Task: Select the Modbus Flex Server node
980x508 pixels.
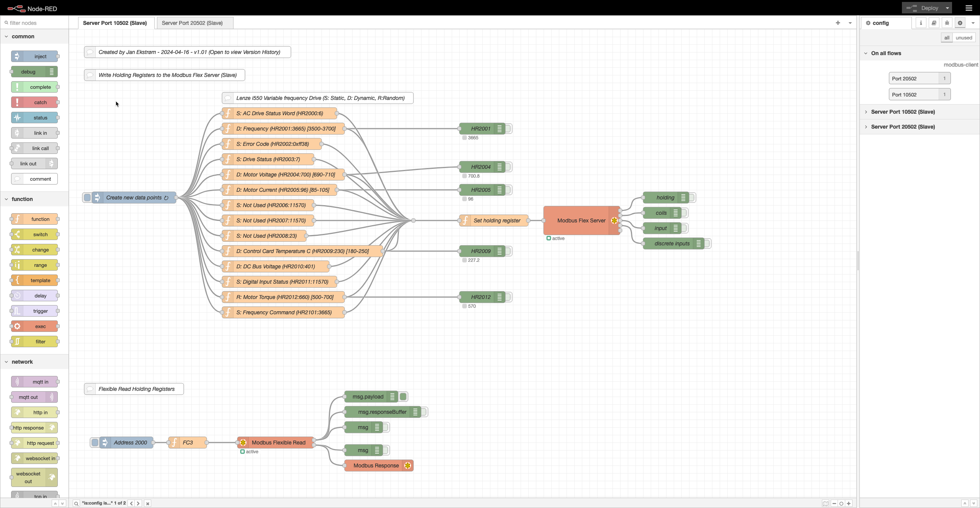Action: 581,221
